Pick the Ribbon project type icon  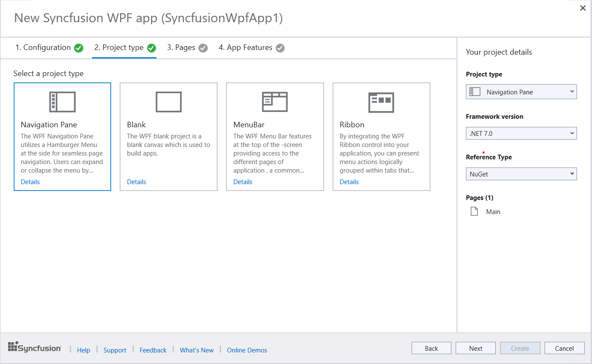[381, 102]
